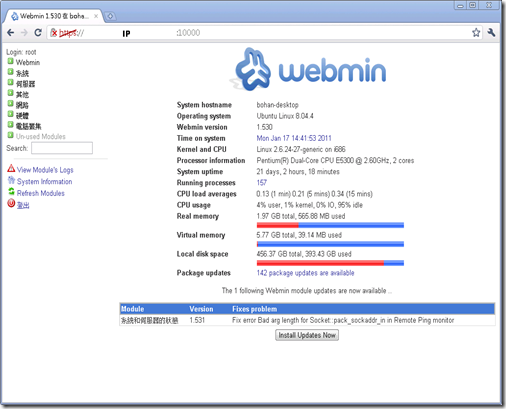Open the Webmin menu item text
506x409 pixels.
(28, 62)
